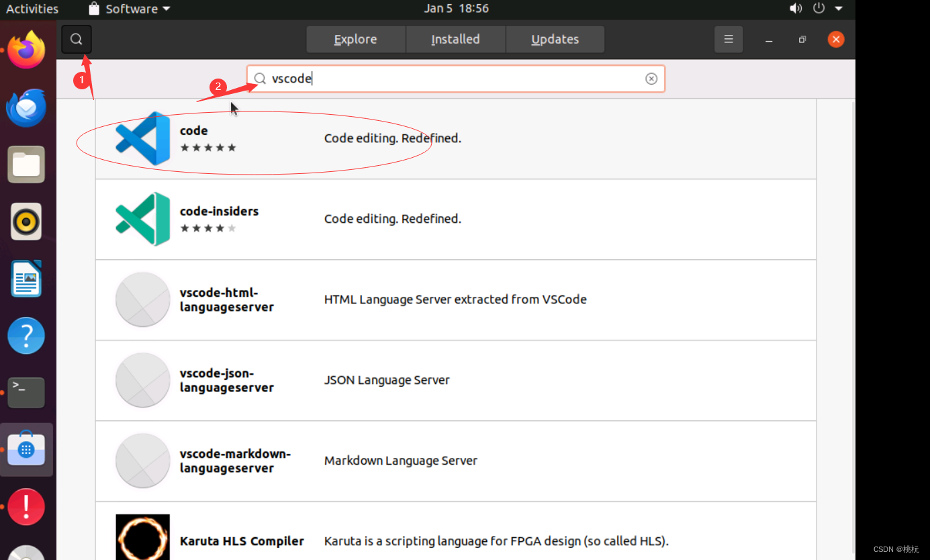Switch to the Updates tab
The image size is (930, 560).
click(x=555, y=39)
